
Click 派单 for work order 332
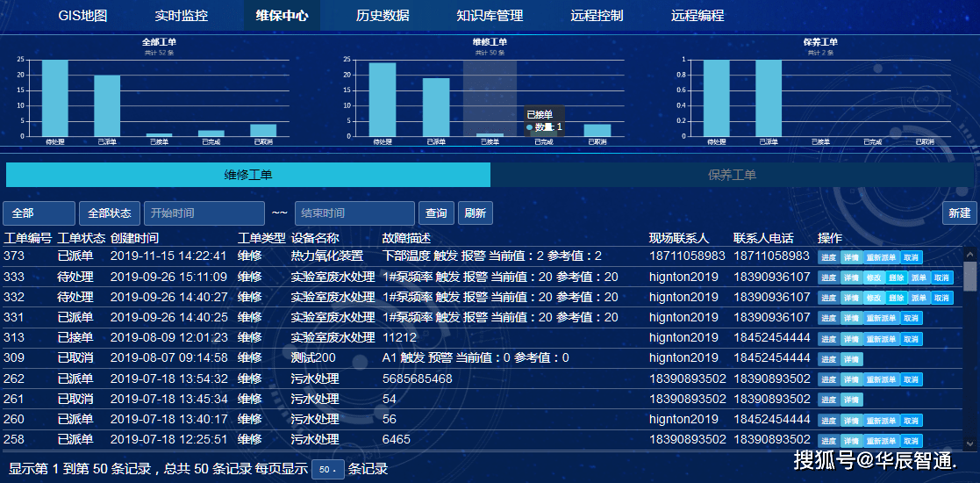[919, 298]
